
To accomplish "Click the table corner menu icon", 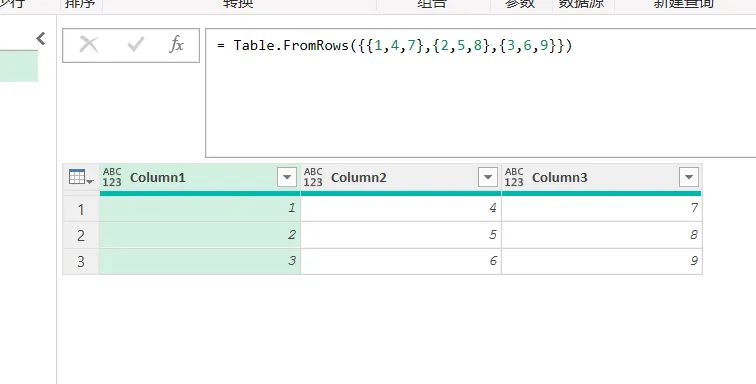I will [x=81, y=178].
